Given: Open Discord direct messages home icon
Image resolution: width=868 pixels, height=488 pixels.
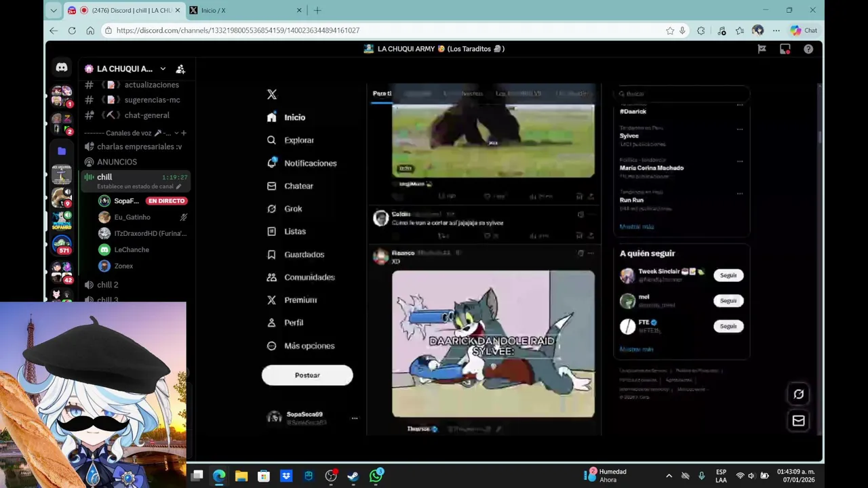Looking at the screenshot, I should click(x=62, y=68).
